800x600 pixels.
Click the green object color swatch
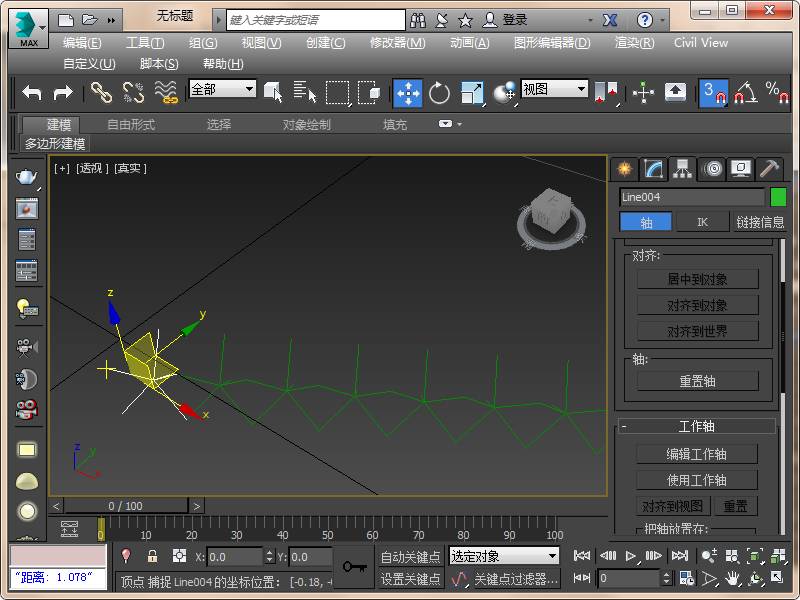coord(778,197)
